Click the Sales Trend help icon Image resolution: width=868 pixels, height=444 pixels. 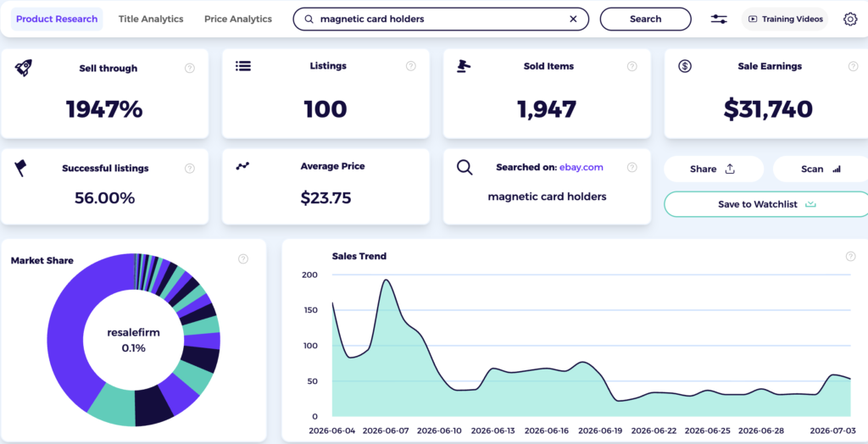point(851,257)
